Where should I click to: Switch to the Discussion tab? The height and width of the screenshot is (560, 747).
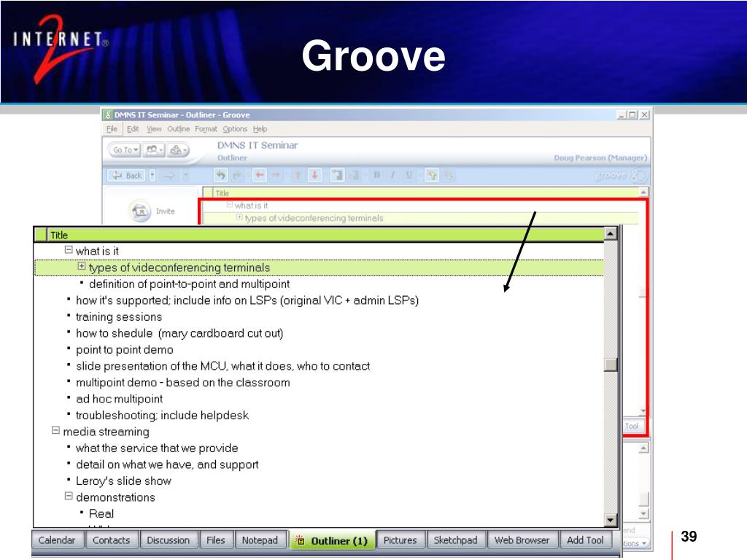click(x=169, y=540)
